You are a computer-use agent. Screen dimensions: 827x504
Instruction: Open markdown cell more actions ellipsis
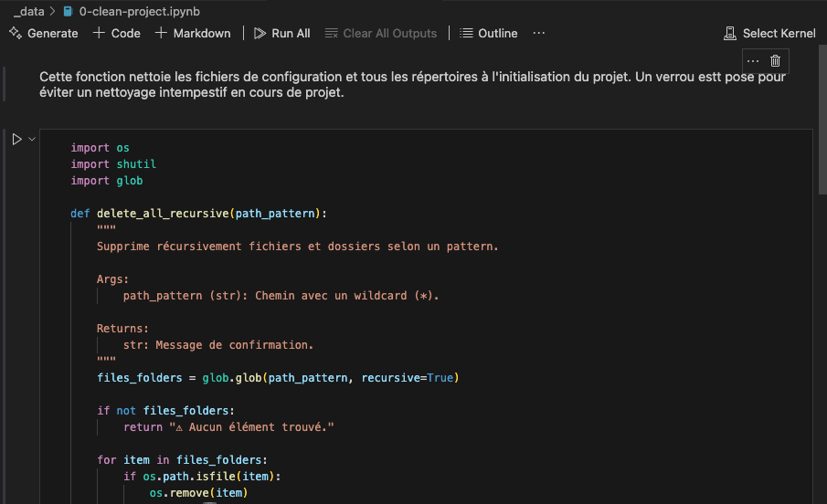click(753, 60)
